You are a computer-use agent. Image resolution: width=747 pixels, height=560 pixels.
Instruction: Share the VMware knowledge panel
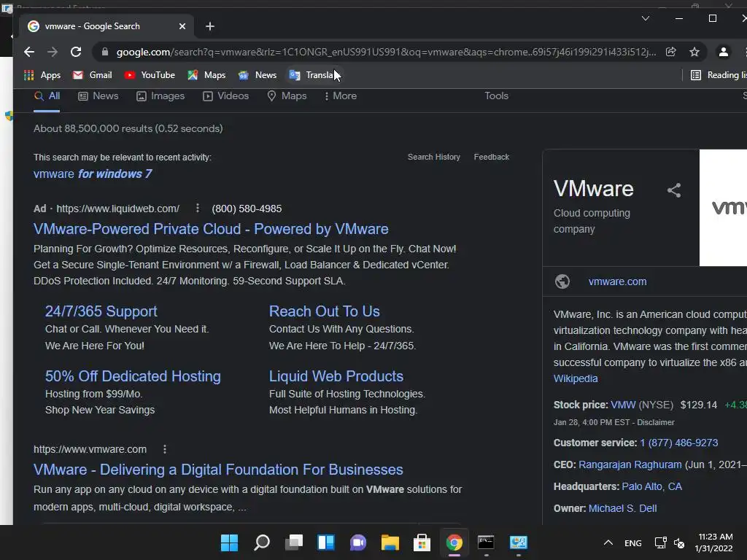[x=673, y=190]
